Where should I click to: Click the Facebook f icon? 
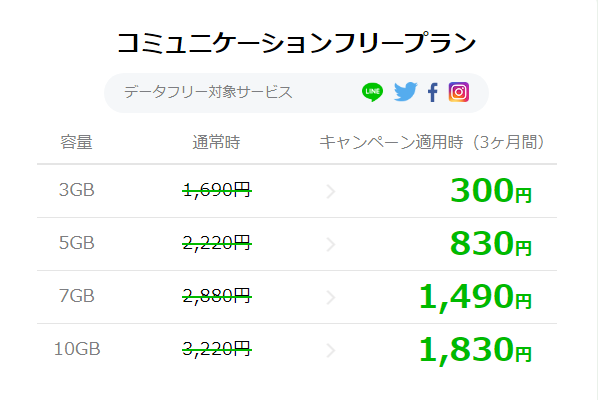(432, 92)
